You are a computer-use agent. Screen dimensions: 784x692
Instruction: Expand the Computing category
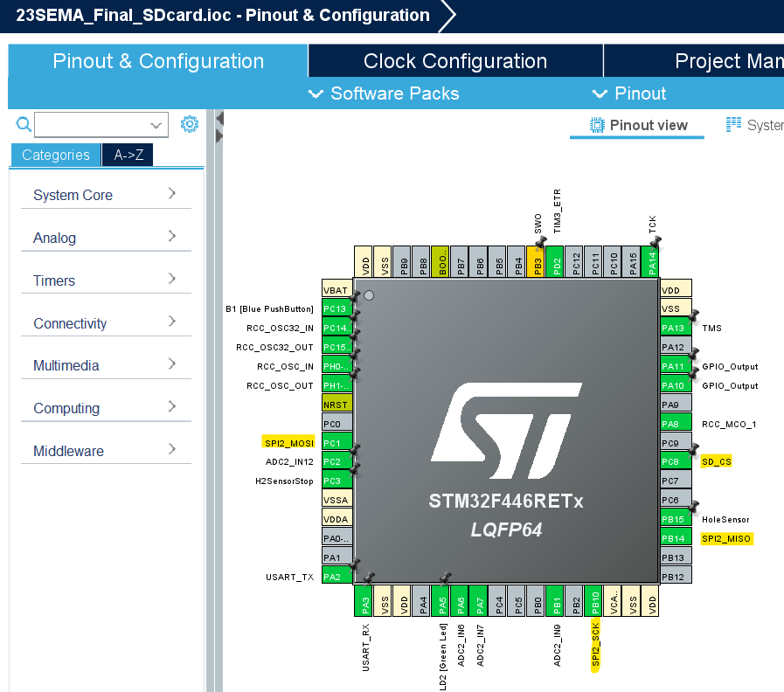106,408
